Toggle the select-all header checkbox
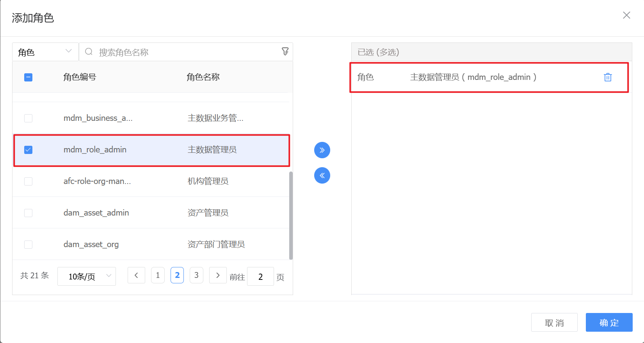Screen dimensions: 644x343 click(x=28, y=77)
